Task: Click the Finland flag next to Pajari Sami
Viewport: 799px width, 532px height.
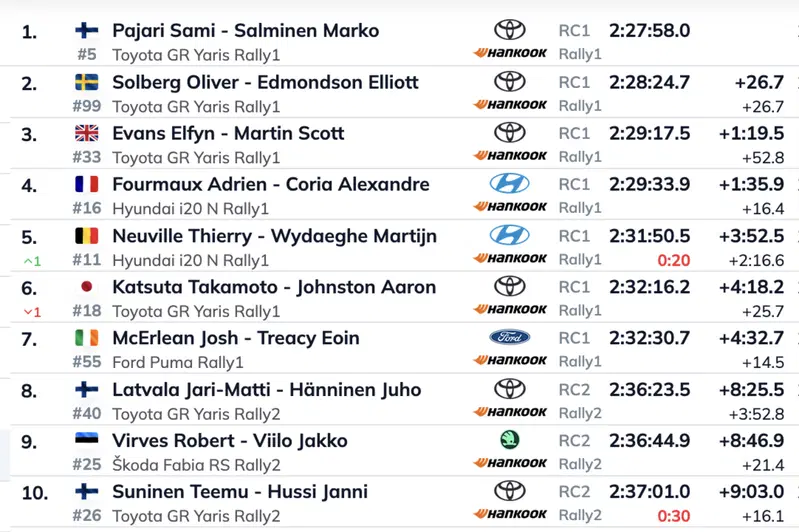Action: (x=87, y=31)
